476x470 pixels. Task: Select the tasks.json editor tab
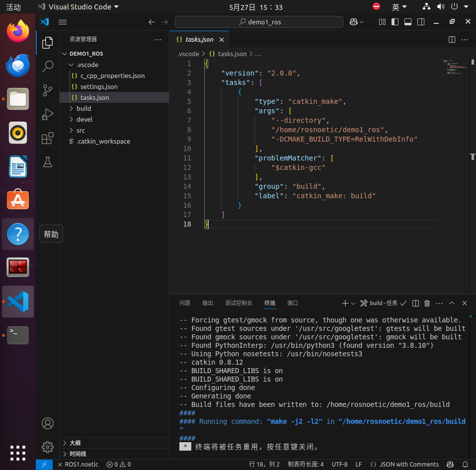click(x=199, y=39)
